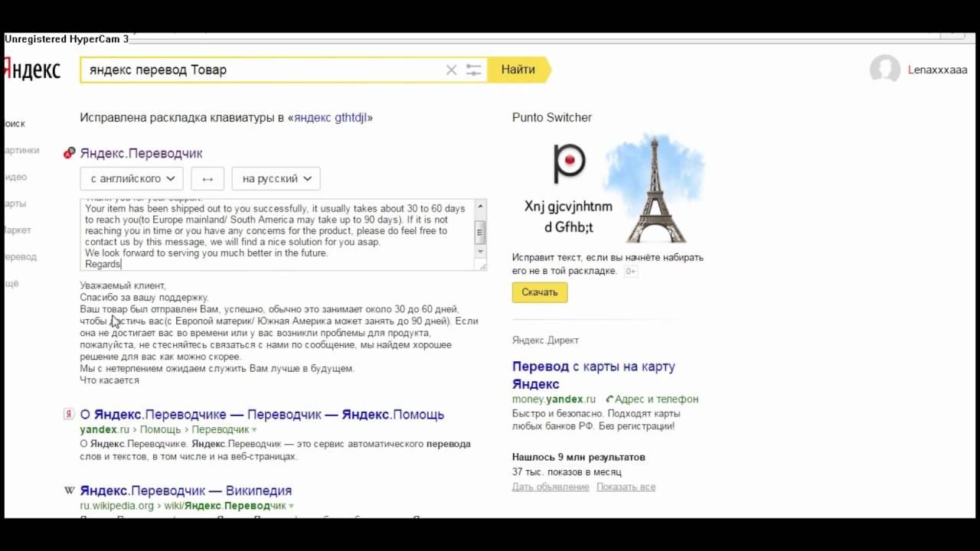The width and height of the screenshot is (980, 551).
Task: Open the Поиск tab in left sidebar
Action: coord(15,123)
